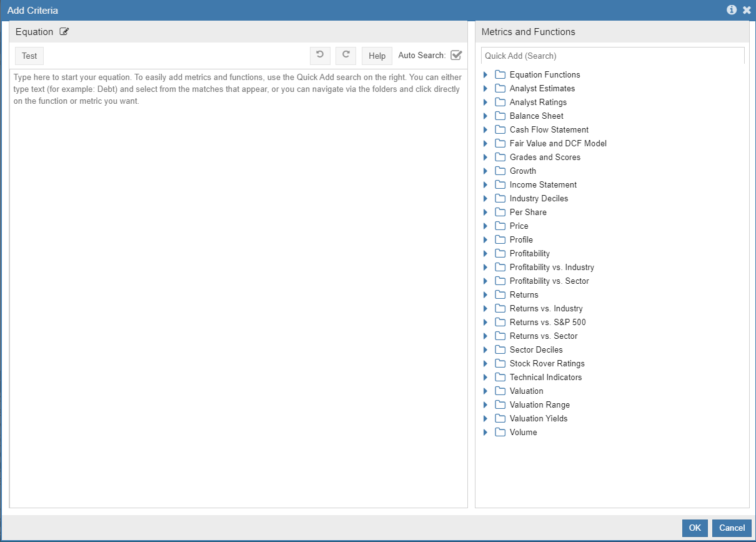
Task: Click the Growth folder icon
Action: [x=500, y=171]
